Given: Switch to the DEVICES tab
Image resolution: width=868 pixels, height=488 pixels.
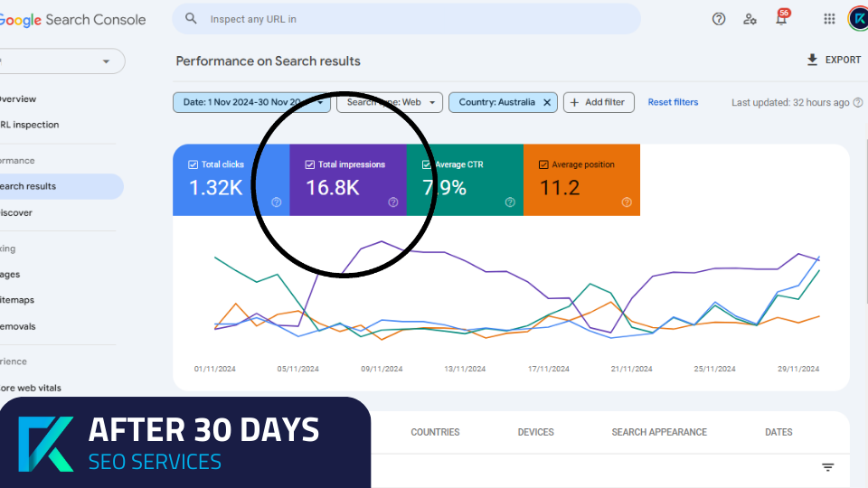Looking at the screenshot, I should click(536, 432).
